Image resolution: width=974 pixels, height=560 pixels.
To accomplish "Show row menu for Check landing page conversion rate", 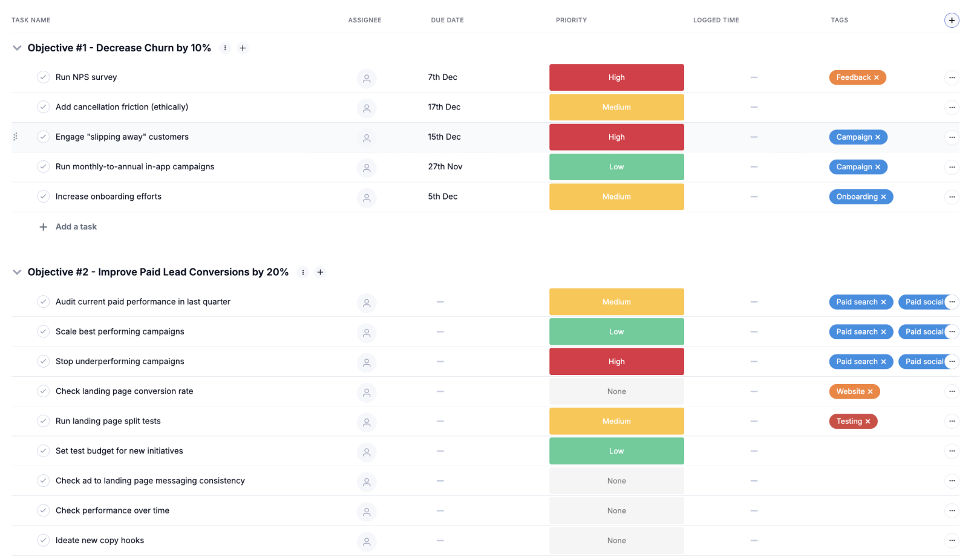I will coord(952,391).
